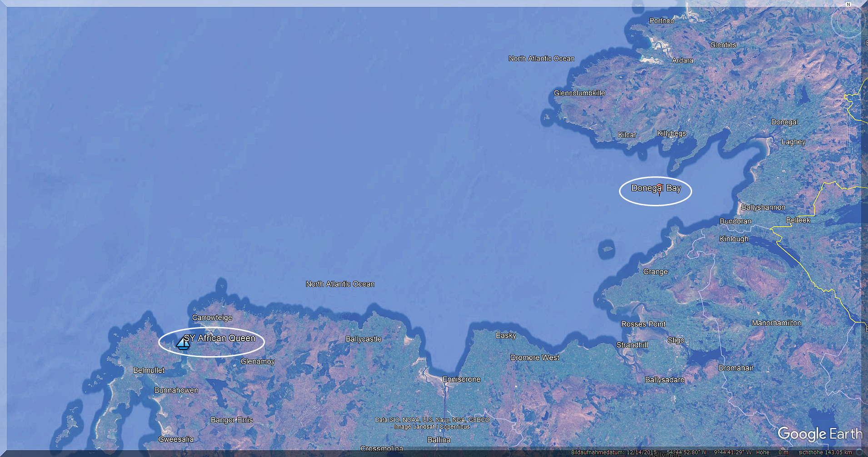Click the Ballycastle place label
868x457 pixels.
click(x=364, y=339)
